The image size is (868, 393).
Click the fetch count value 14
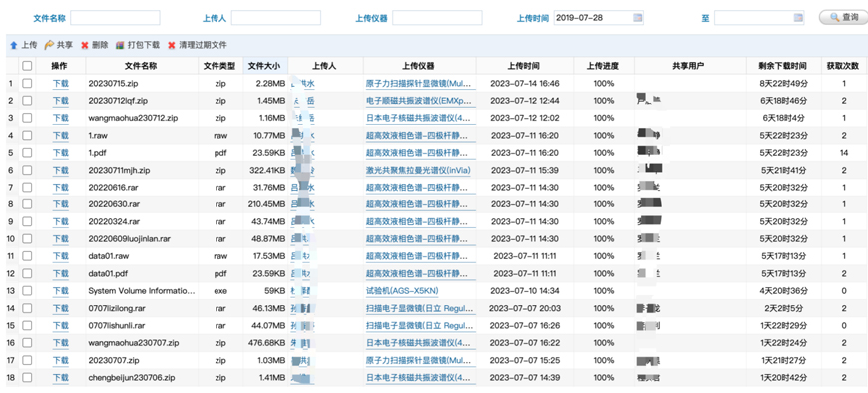(844, 153)
